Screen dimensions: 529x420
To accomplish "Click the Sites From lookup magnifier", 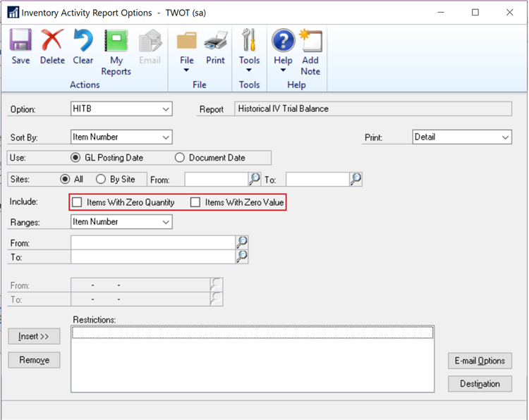I will (x=255, y=180).
